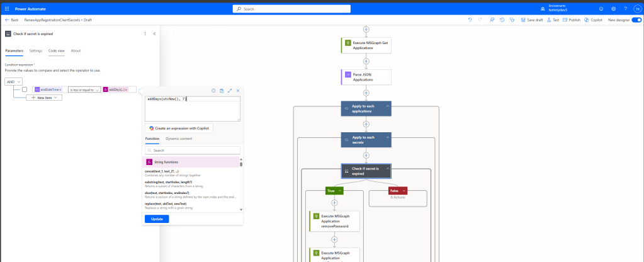Add action below Execute MSGraph Get Applications

(366, 61)
